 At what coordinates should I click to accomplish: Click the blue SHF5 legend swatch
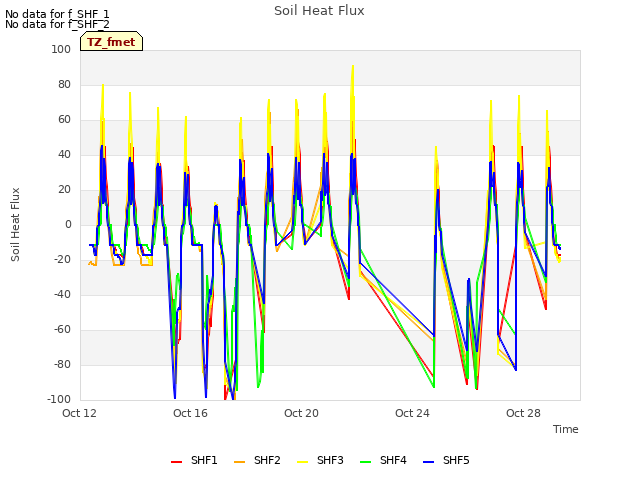tap(429, 462)
